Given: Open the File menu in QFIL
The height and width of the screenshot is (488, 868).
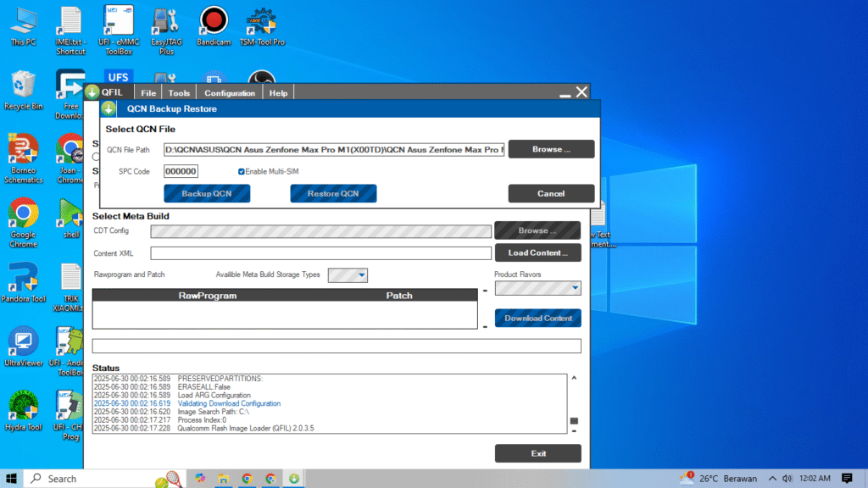Looking at the screenshot, I should point(148,93).
